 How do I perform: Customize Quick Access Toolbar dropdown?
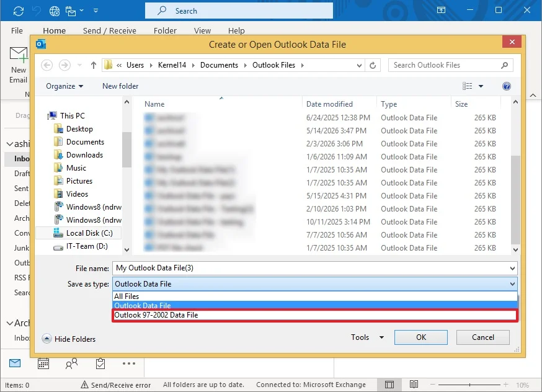coord(96,11)
